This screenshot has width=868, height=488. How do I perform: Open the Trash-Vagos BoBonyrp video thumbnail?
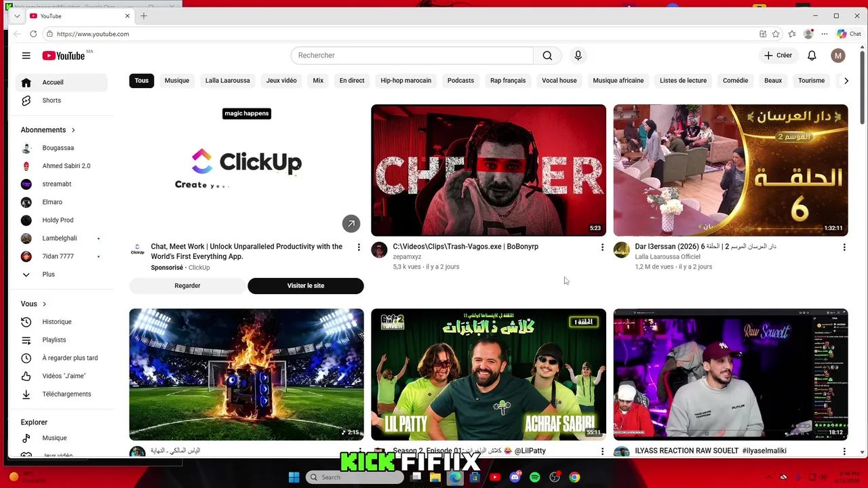(x=488, y=170)
